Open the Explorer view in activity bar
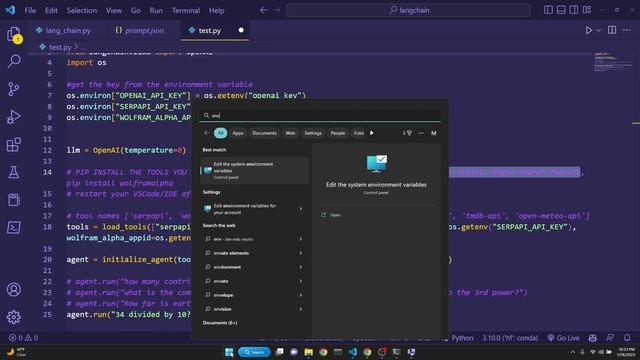The height and width of the screenshot is (360, 640). click(13, 34)
